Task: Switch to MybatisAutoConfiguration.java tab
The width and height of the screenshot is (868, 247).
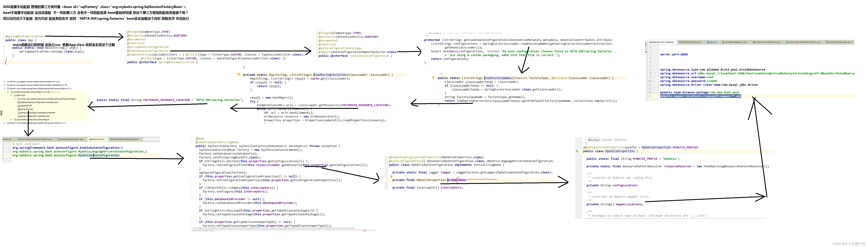Action: tap(125, 139)
